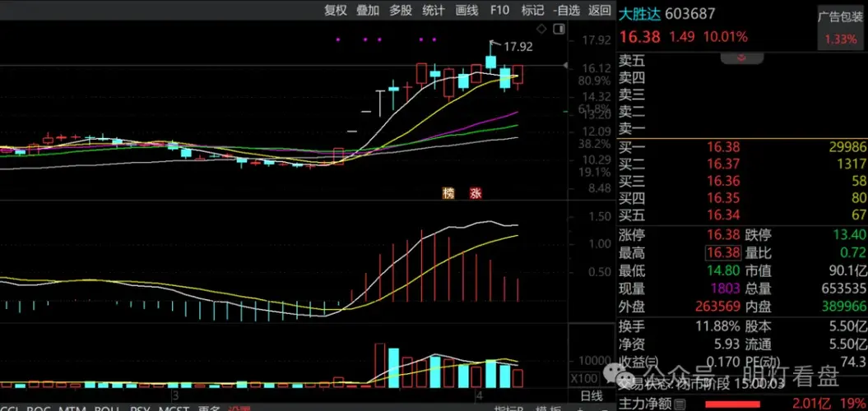Click the 榜 badge under the chart
The height and width of the screenshot is (411, 868).
448,193
